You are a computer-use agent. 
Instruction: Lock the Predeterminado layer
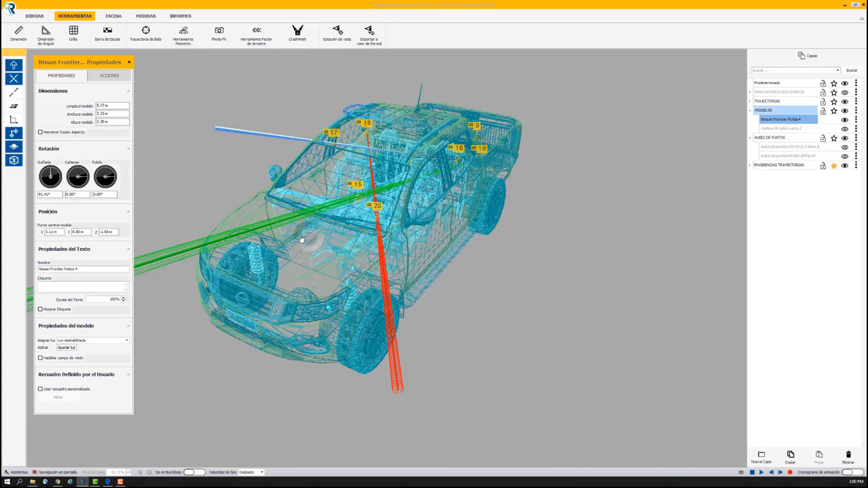pos(823,83)
